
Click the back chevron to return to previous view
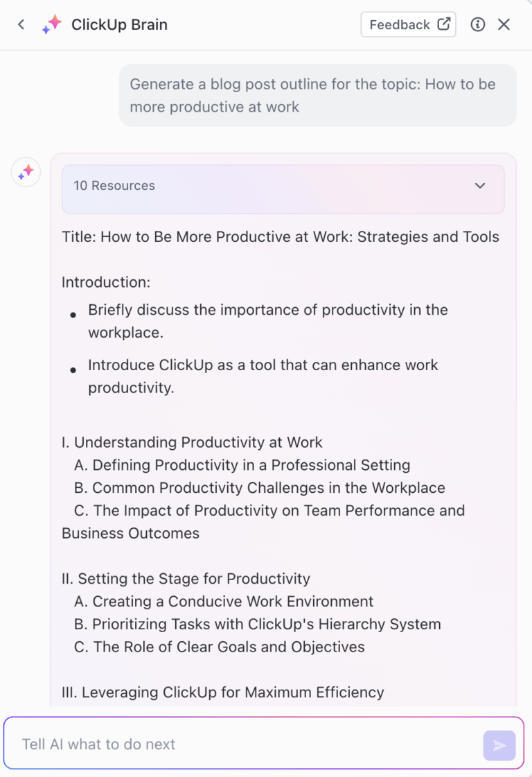[x=21, y=24]
